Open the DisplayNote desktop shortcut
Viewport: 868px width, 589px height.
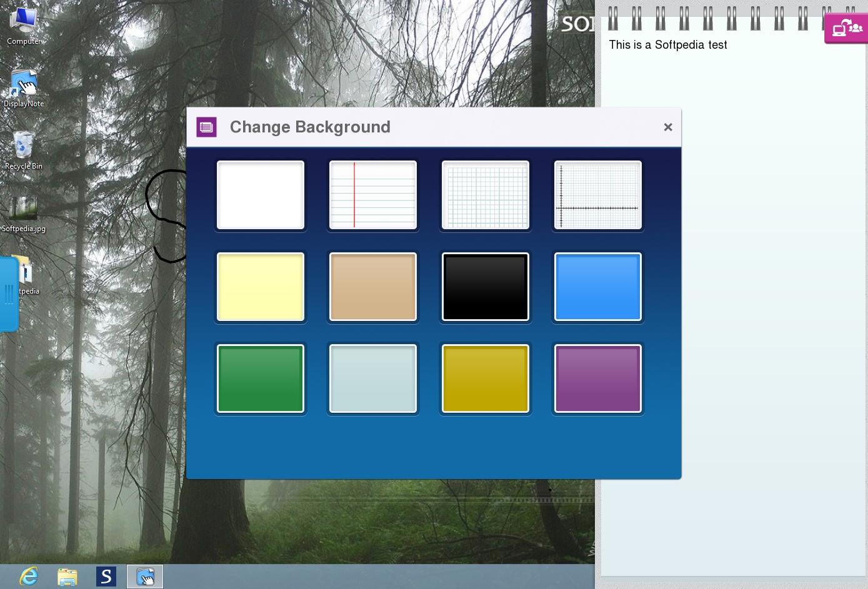point(24,85)
